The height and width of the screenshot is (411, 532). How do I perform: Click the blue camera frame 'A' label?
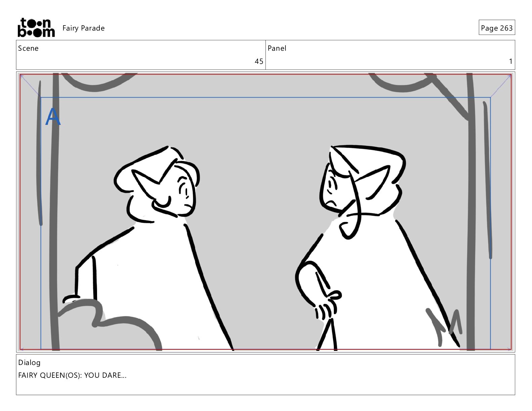click(53, 117)
